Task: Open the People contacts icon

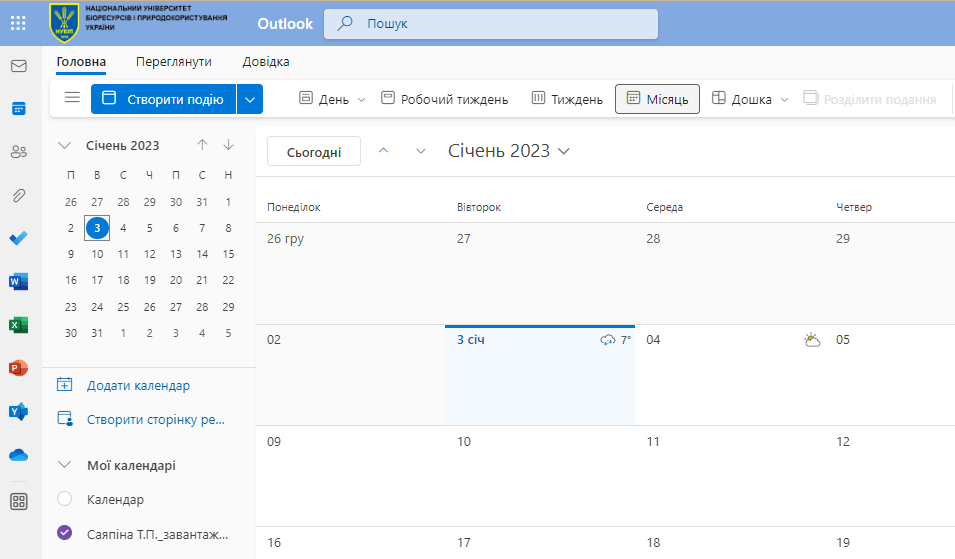Action: (18, 152)
